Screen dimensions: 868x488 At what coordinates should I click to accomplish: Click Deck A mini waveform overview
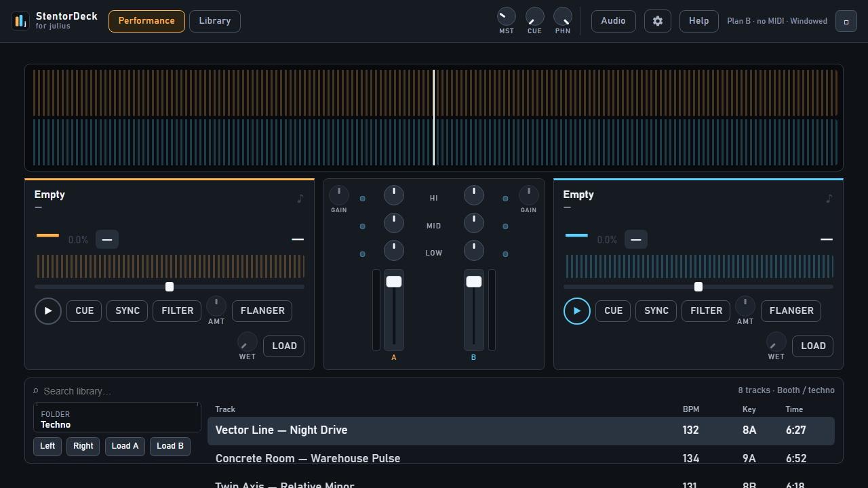tap(171, 266)
